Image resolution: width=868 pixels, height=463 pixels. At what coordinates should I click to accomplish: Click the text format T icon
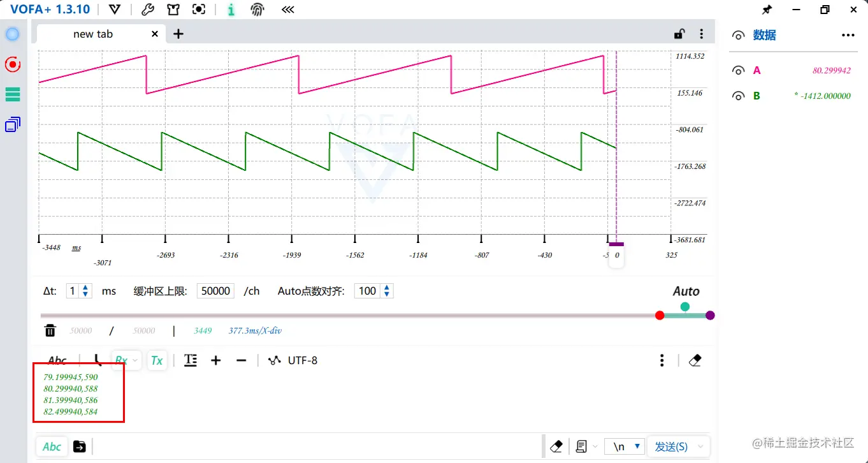190,360
